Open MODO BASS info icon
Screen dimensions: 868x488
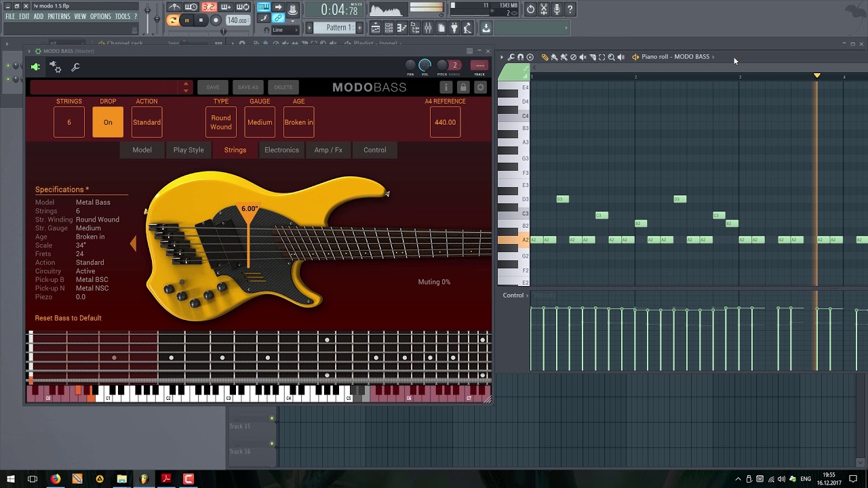pyautogui.click(x=446, y=87)
